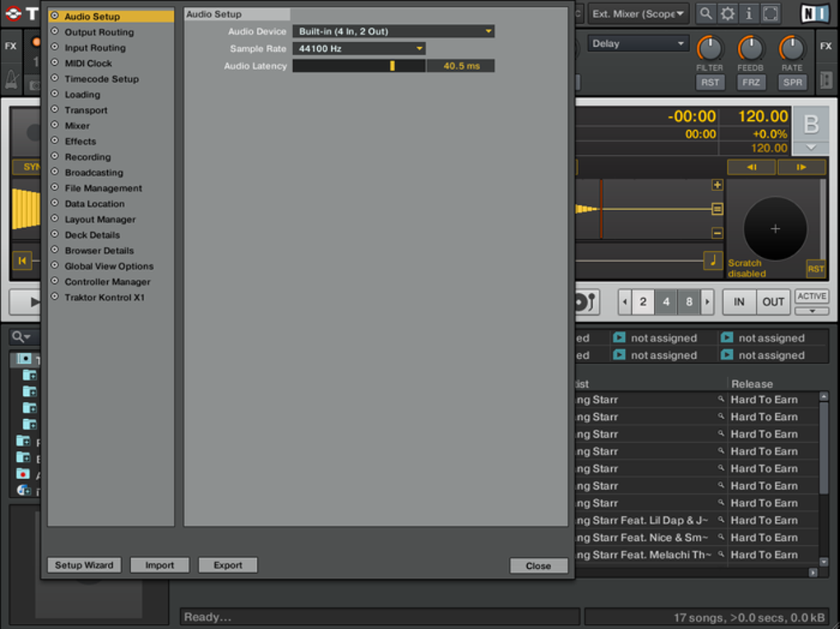Open the Ext. Mixer layout dropdown
The width and height of the screenshot is (840, 629).
click(638, 13)
